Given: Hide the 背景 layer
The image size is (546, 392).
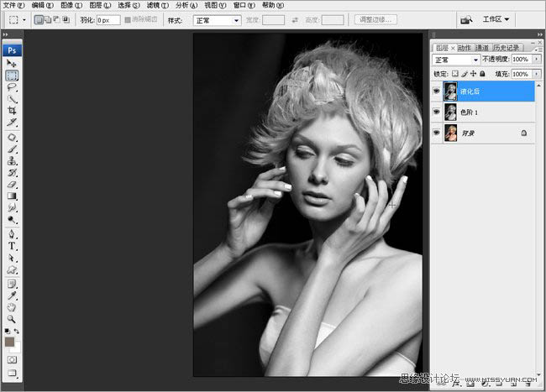Looking at the screenshot, I should coord(436,133).
